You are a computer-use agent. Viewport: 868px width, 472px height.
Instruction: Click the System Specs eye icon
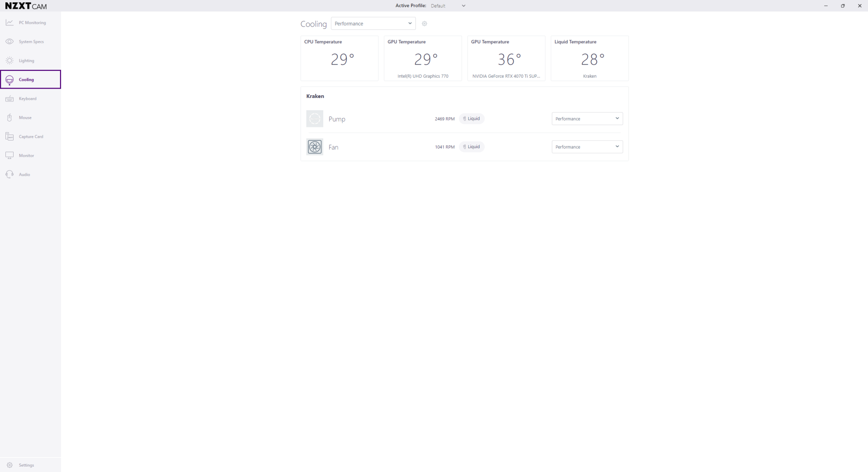9,42
